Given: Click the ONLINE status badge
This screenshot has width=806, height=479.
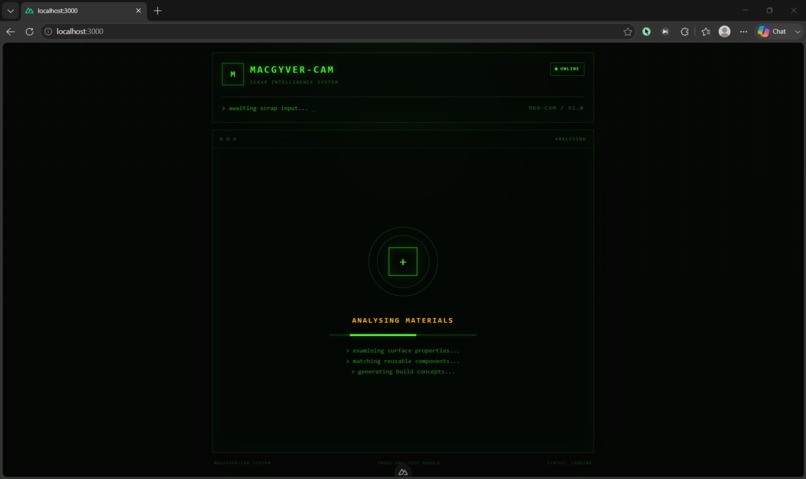Looking at the screenshot, I should [567, 69].
